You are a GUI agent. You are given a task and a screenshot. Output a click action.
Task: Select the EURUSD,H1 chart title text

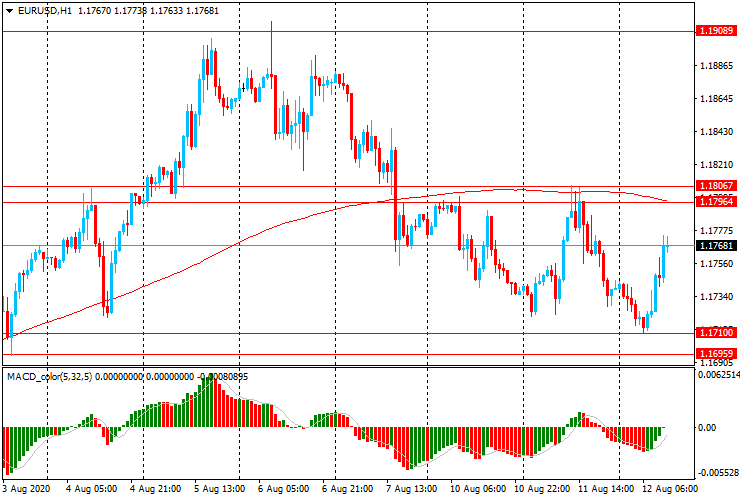(x=45, y=10)
